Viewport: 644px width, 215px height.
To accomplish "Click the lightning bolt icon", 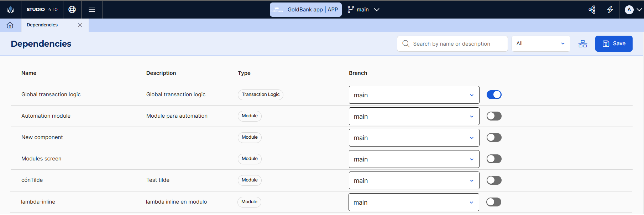I will [610, 10].
